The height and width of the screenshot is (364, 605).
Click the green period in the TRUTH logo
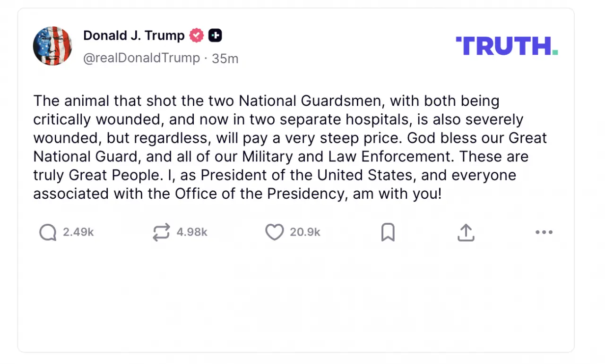pyautogui.click(x=555, y=53)
